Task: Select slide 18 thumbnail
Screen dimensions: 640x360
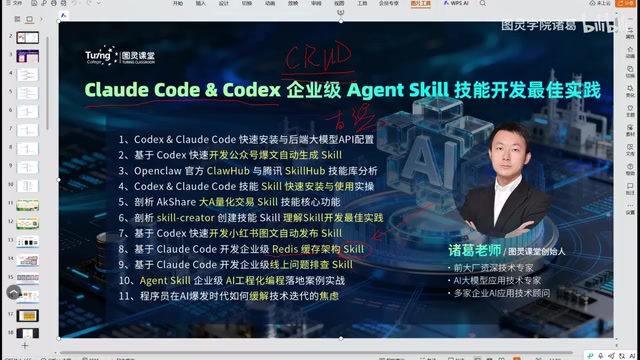Action: click(28, 333)
